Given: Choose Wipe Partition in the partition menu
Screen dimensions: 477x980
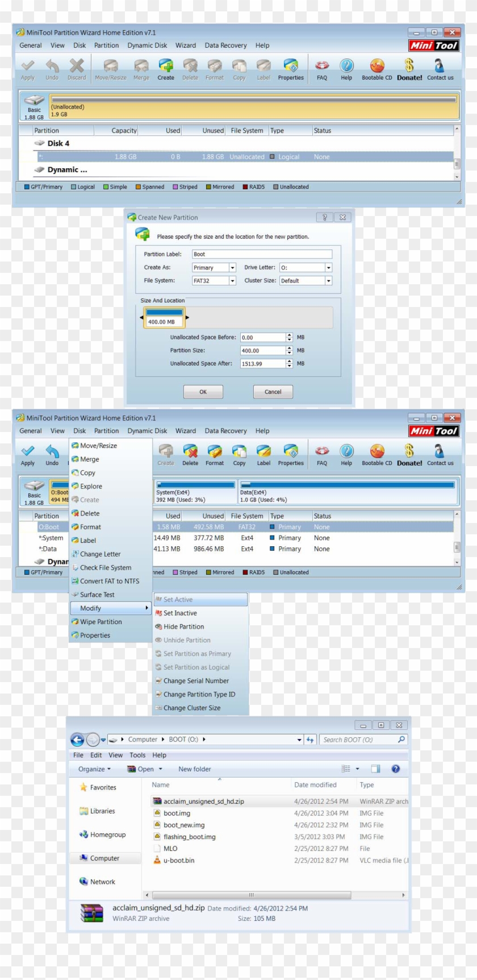Looking at the screenshot, I should (110, 622).
